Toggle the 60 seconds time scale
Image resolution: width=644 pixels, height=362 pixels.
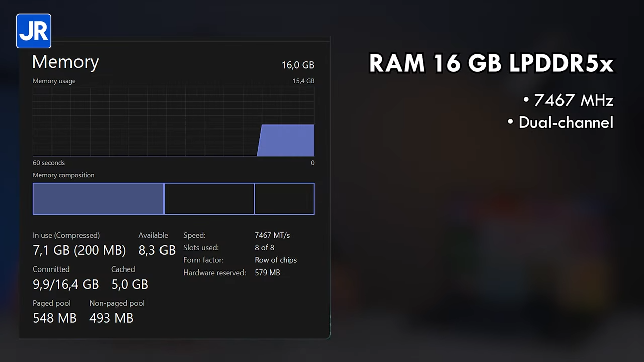pyautogui.click(x=48, y=162)
